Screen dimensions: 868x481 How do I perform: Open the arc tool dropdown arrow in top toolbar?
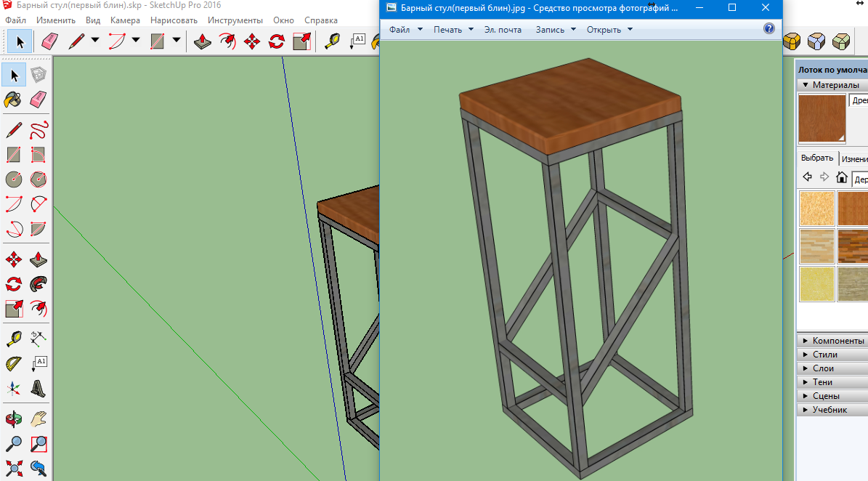(x=136, y=41)
